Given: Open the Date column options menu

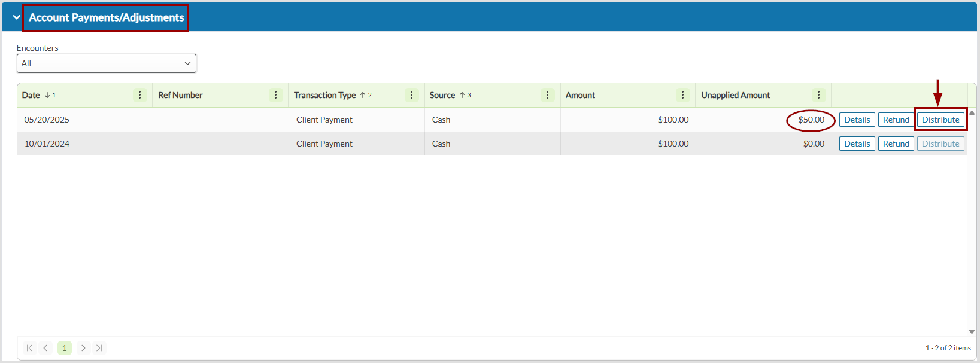Looking at the screenshot, I should tap(139, 95).
